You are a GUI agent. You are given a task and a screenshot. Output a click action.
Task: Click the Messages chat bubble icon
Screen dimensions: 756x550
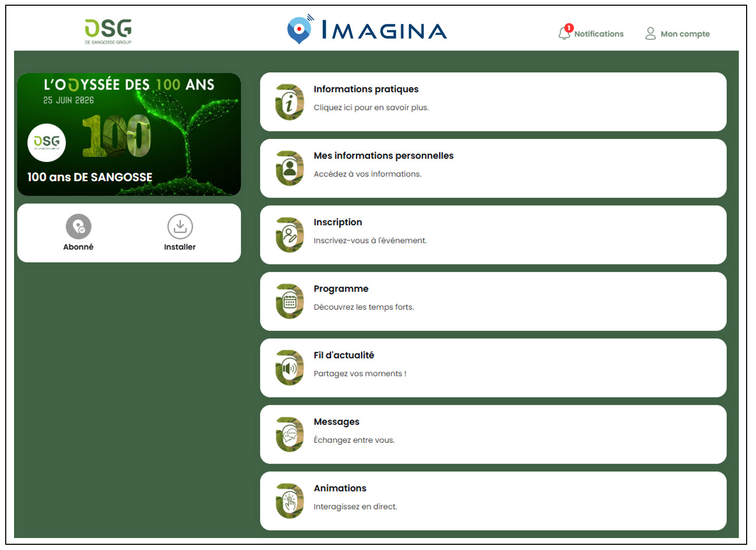[289, 435]
